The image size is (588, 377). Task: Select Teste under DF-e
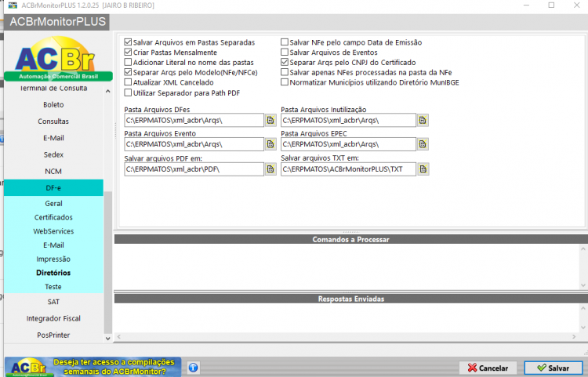tap(53, 287)
